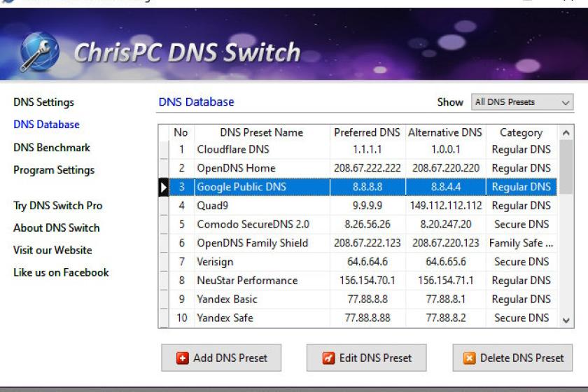Open About DNS Switch
This screenshot has width=588, height=392.
(57, 227)
